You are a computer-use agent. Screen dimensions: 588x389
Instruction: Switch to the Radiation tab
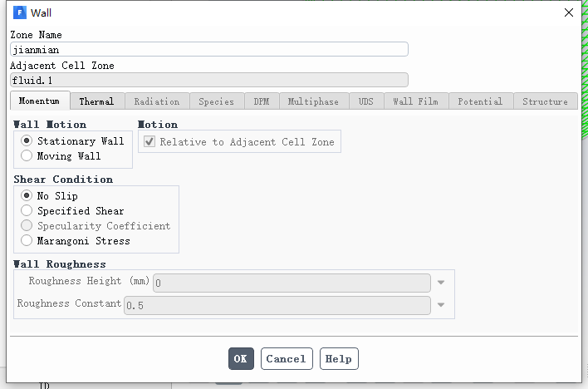tap(157, 101)
